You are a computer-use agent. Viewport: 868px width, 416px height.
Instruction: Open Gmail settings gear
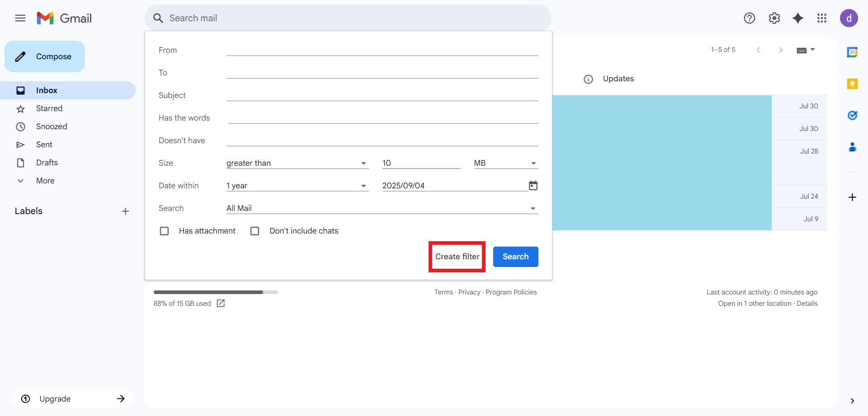tap(774, 18)
